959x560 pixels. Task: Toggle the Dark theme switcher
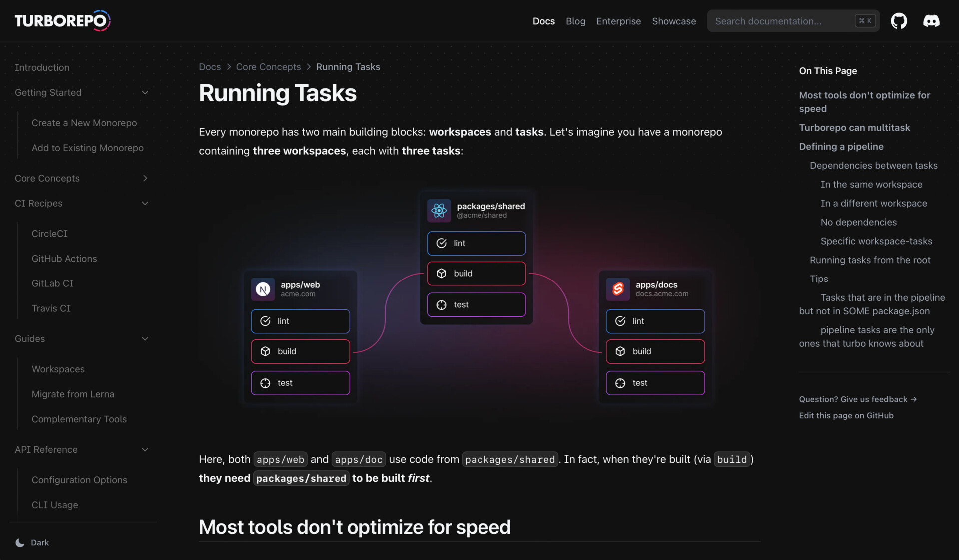pos(32,543)
